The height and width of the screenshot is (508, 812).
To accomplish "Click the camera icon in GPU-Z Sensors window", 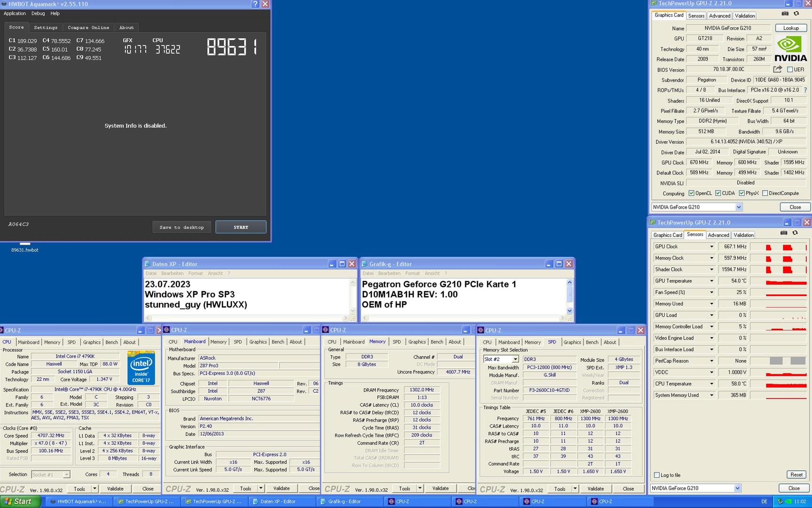I will pos(784,233).
